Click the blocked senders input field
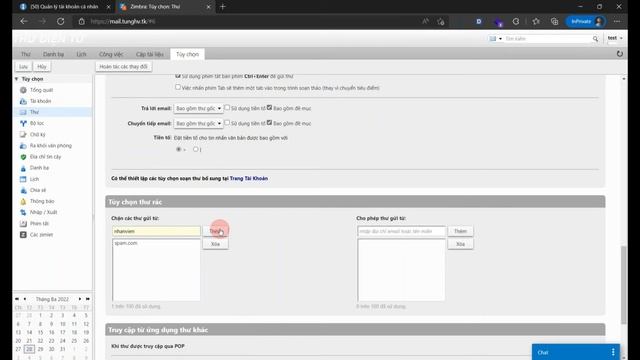640x360 pixels. click(156, 231)
